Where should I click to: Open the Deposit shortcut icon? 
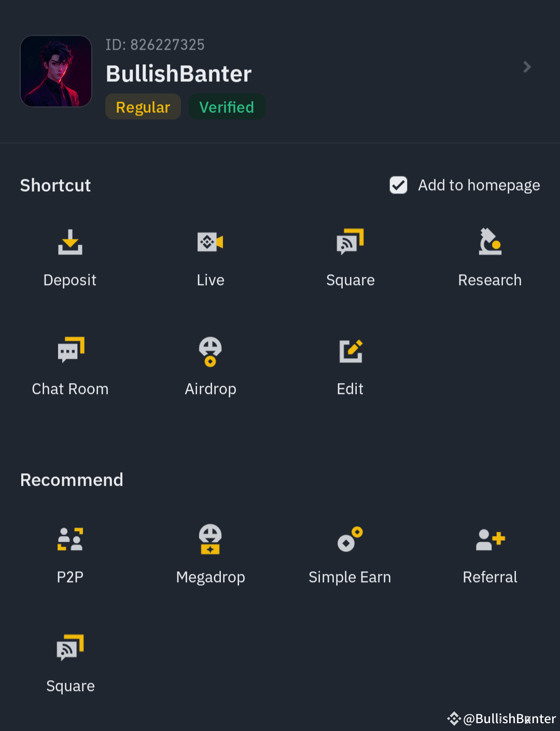(x=70, y=243)
